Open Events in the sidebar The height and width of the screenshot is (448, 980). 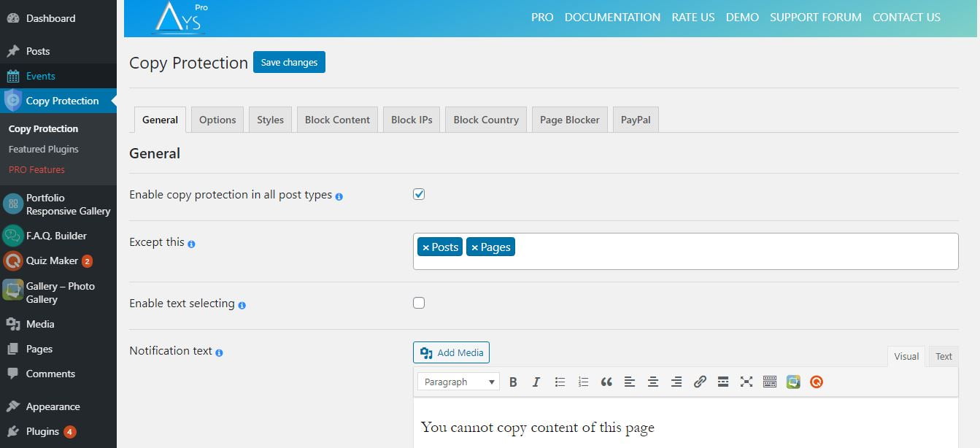[x=58, y=76]
